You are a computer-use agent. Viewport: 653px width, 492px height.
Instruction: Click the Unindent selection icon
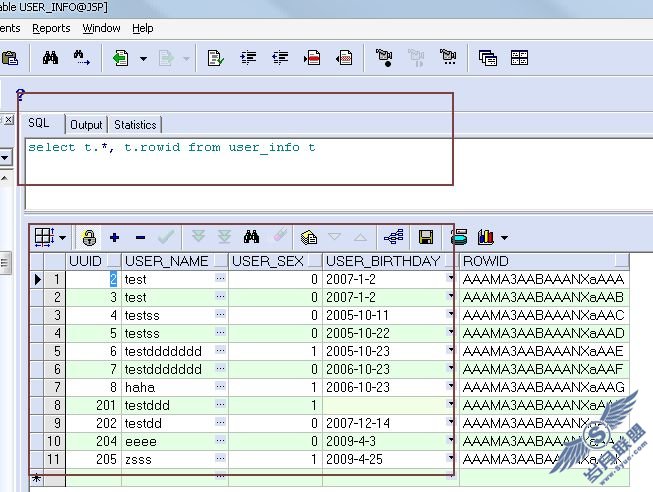(280, 57)
